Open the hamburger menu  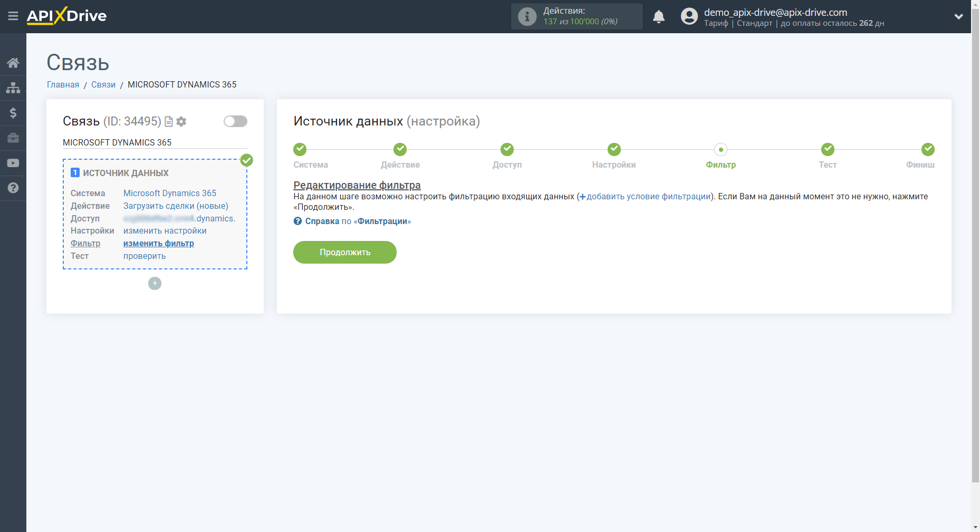tap(13, 16)
